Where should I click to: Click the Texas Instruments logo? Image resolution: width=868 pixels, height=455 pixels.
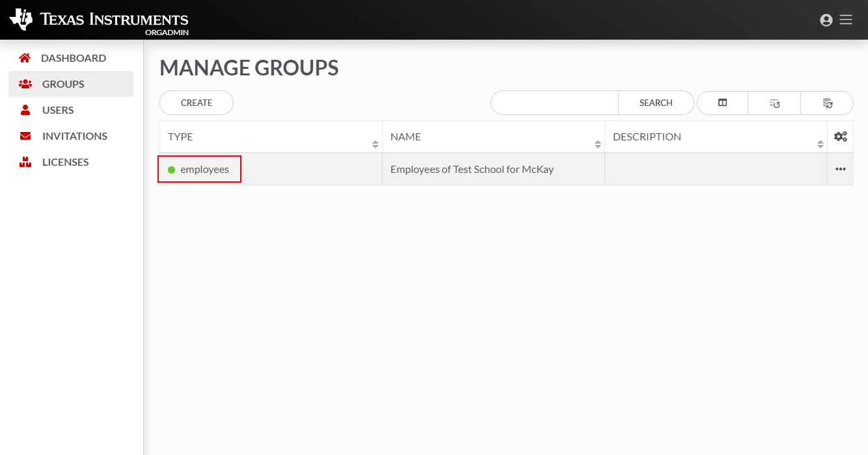coord(99,20)
